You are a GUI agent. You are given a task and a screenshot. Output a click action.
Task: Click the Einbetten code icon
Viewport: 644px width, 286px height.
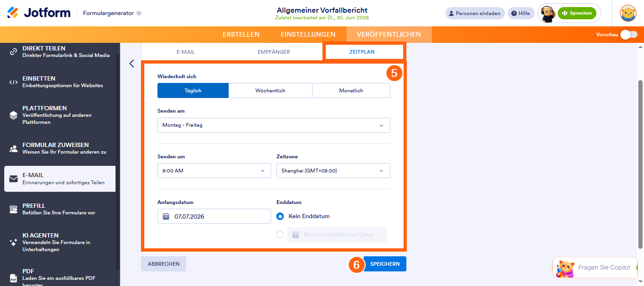[13, 82]
